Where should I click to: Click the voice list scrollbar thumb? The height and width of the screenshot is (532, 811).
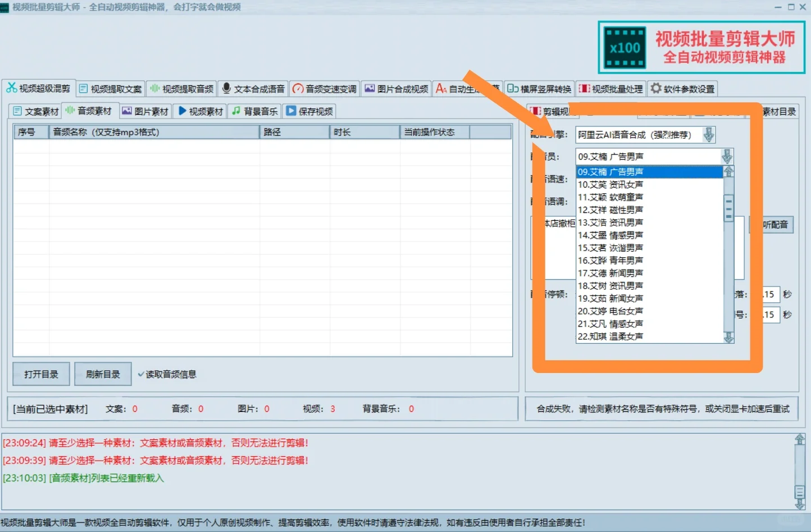coord(728,208)
